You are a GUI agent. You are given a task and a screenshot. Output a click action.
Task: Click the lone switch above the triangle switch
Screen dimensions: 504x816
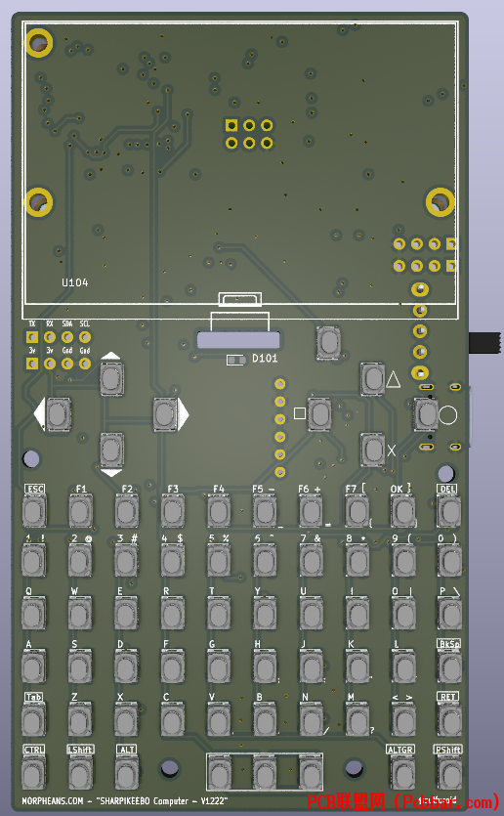click(x=328, y=342)
